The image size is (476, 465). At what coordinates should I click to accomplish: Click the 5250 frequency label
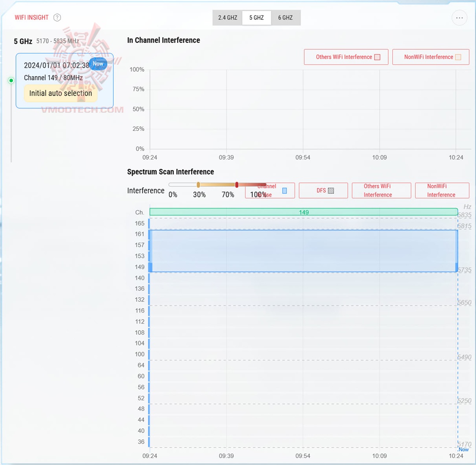pos(465,401)
